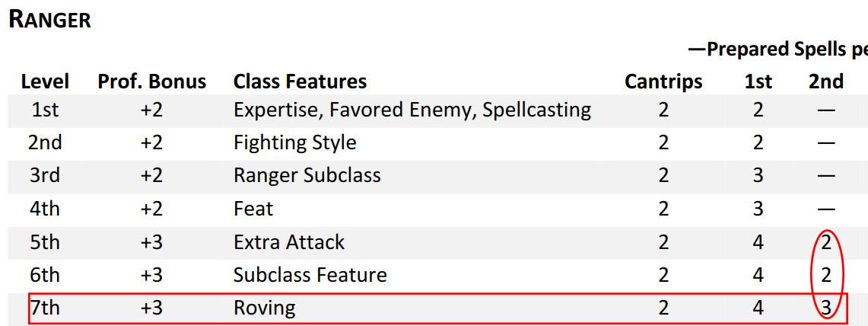
Task: Click the Expertise, Favored Enemy, Spellcasting text
Action: pyautogui.click(x=412, y=110)
